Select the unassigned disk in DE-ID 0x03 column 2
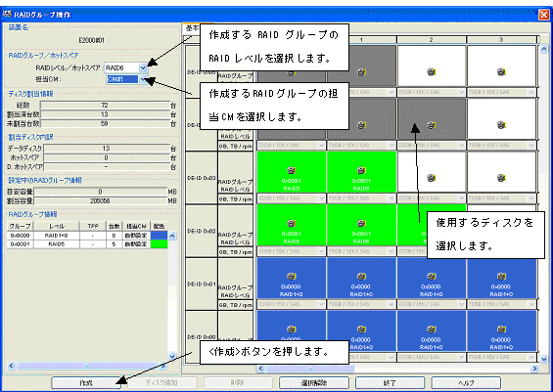This screenshot has height=392, width=553. coord(432,172)
